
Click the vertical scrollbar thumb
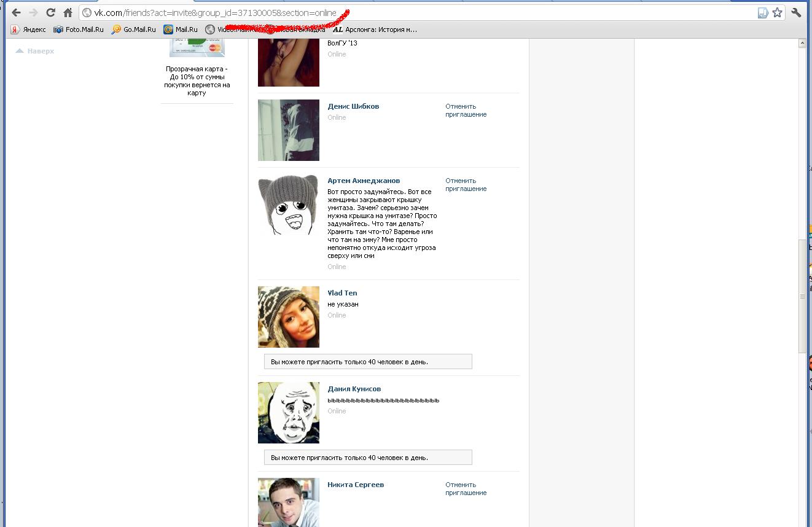[x=802, y=296]
